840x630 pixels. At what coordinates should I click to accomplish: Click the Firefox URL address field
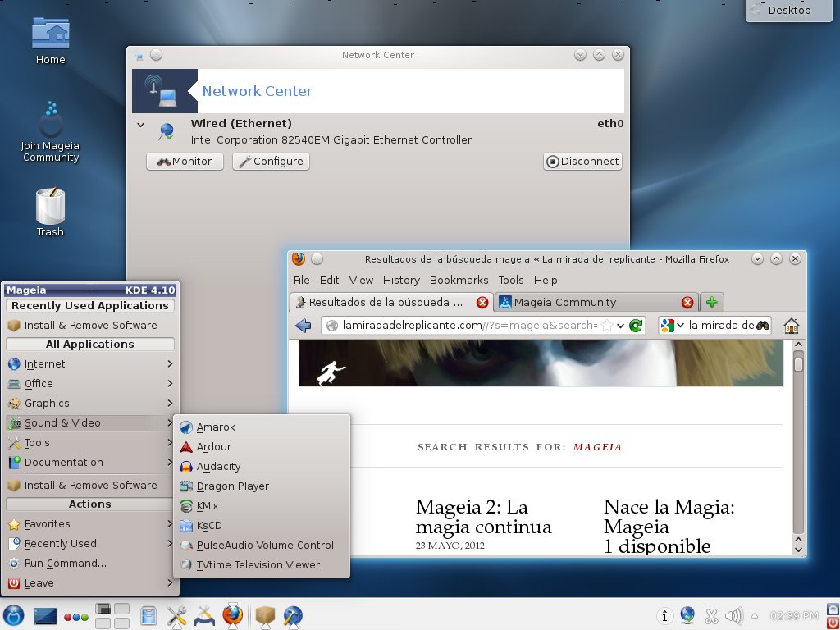click(x=469, y=325)
